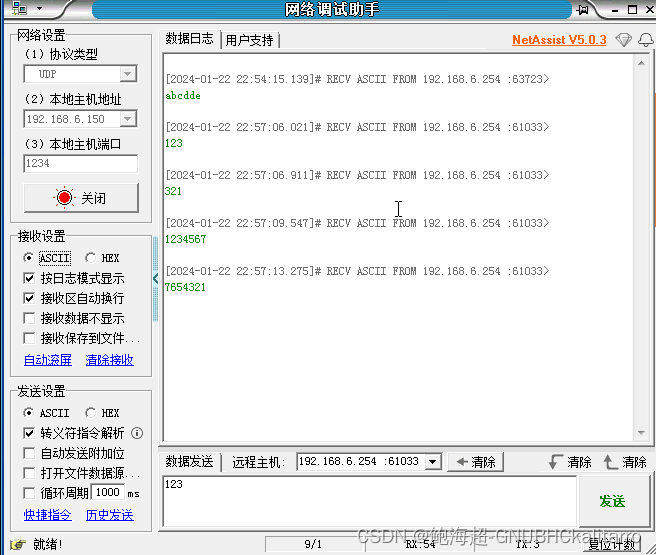Click the left-arrow 清除 button

point(476,462)
